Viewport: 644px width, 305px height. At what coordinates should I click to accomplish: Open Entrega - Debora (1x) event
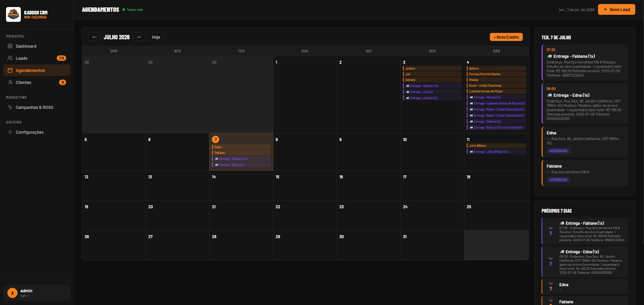coord(496,121)
